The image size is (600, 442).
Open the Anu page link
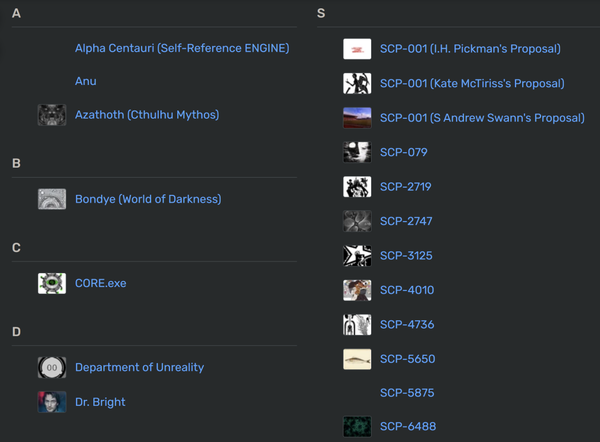pyautogui.click(x=86, y=81)
